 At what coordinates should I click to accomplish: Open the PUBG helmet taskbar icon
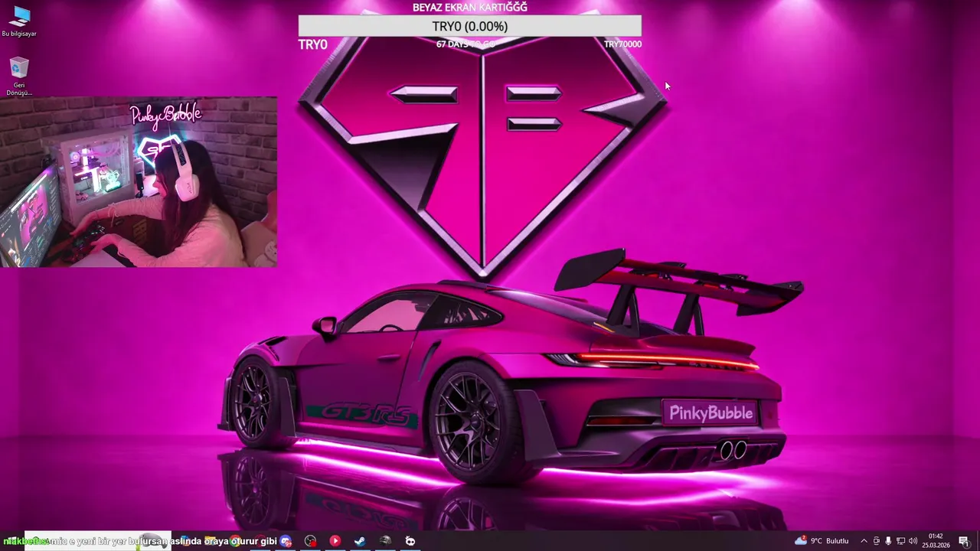pyautogui.click(x=385, y=541)
